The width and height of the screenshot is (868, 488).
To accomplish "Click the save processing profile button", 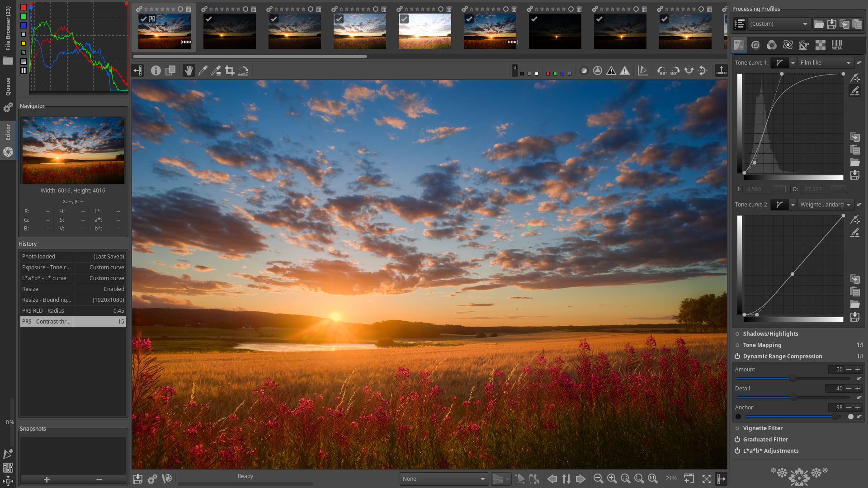I will 832,24.
